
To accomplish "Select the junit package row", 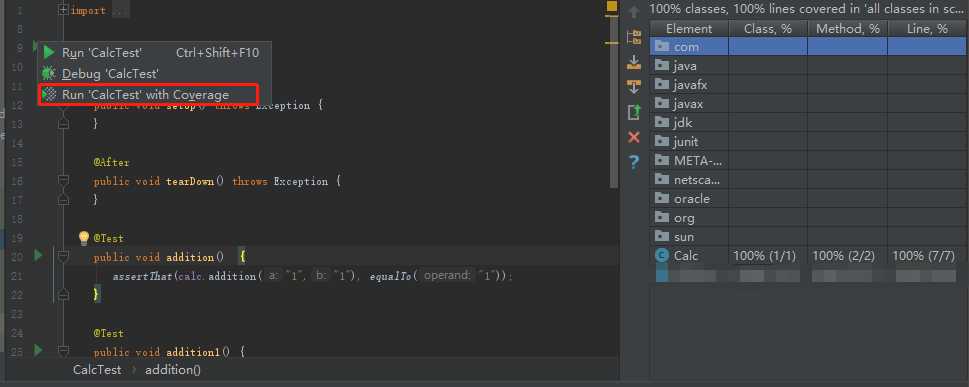I will [x=809, y=142].
